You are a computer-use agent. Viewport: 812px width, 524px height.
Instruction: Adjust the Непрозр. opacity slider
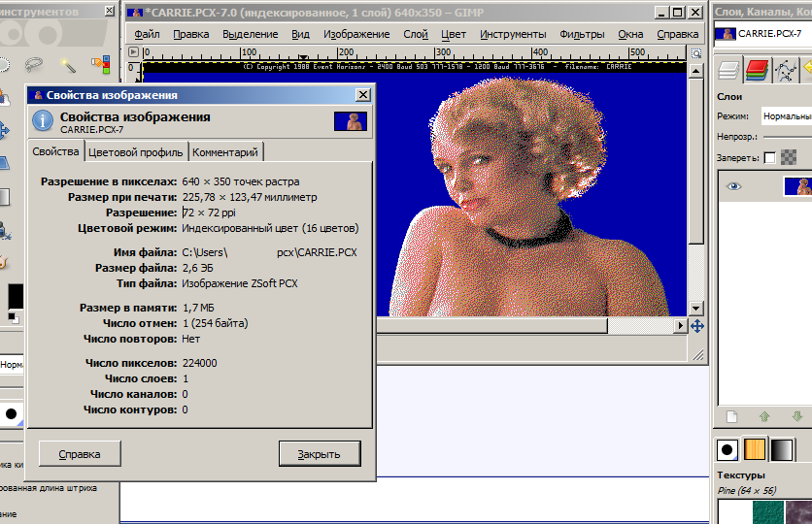coord(788,137)
